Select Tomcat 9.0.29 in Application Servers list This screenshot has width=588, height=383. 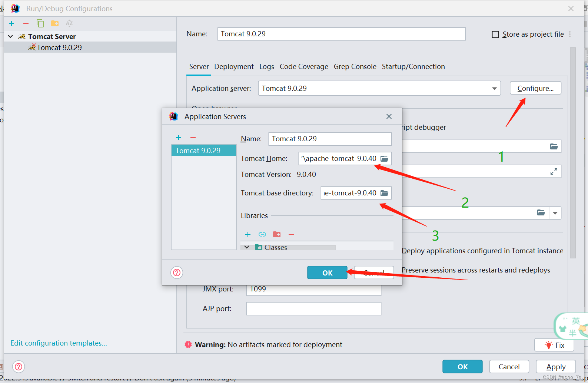coord(204,151)
